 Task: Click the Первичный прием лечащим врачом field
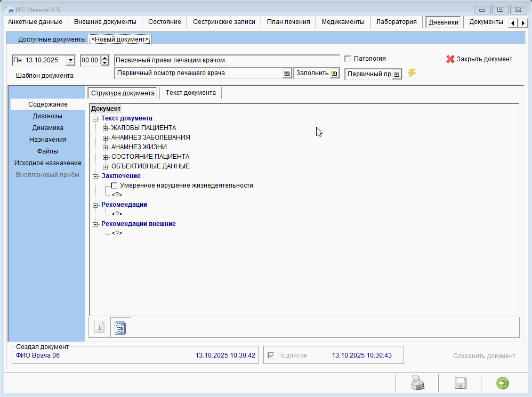point(227,60)
